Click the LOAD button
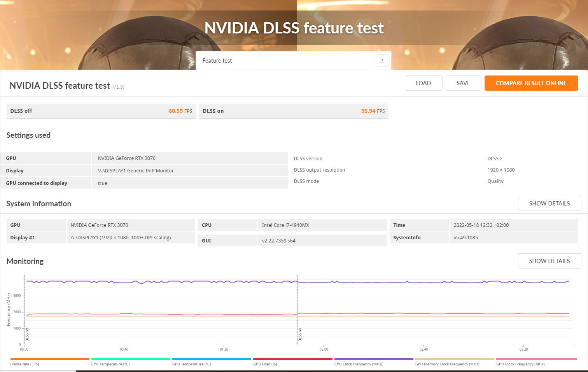The height and width of the screenshot is (372, 588). click(423, 83)
